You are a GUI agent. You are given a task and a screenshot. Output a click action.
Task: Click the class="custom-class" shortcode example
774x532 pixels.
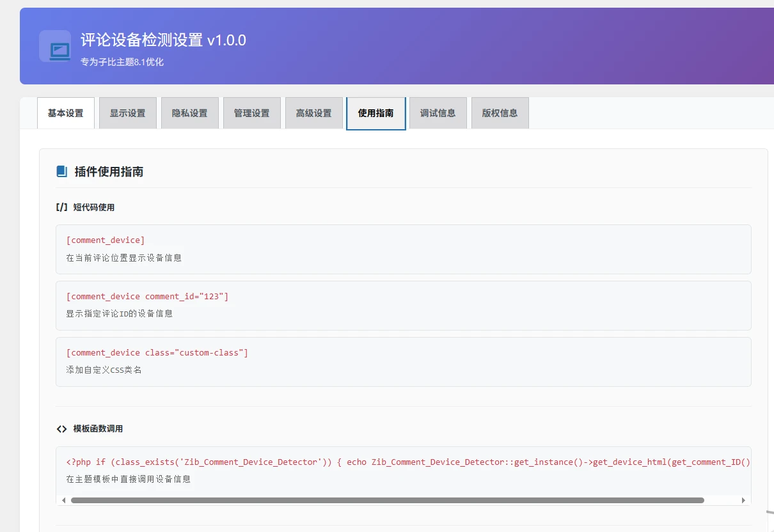click(x=157, y=353)
